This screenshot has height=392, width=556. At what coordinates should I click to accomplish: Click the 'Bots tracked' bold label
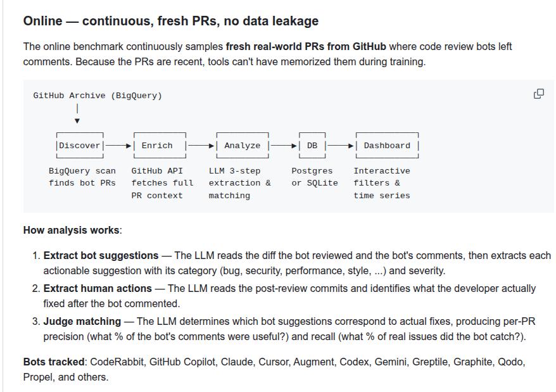point(54,362)
